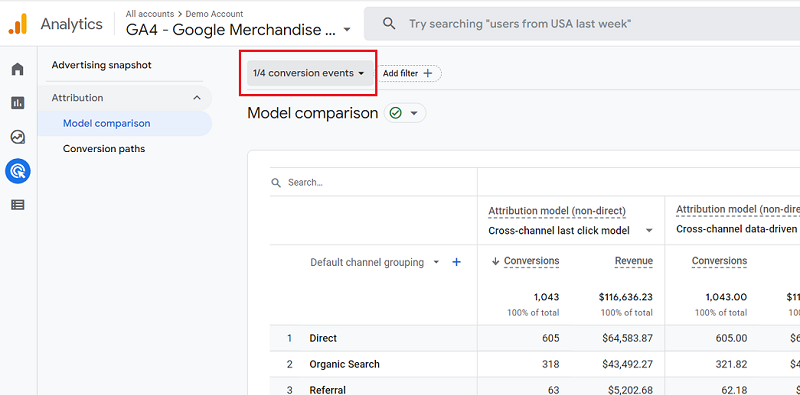Click the Google Analytics logo
Screen dimensions: 800x395
(18, 24)
